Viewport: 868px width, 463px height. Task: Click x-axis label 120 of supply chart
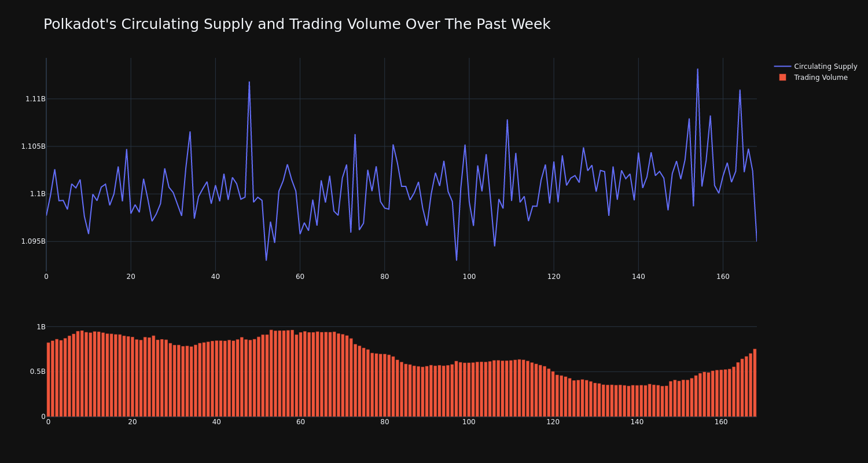(x=554, y=277)
